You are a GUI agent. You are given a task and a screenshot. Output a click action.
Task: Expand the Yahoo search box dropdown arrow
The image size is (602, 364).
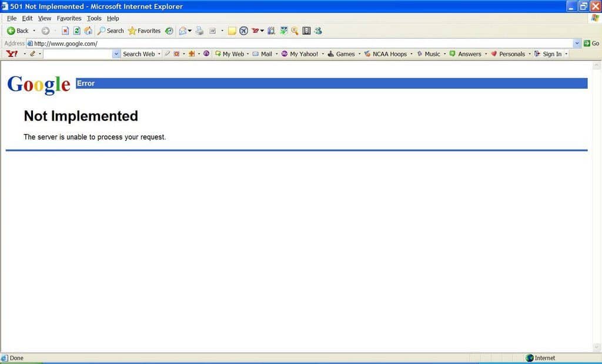116,54
